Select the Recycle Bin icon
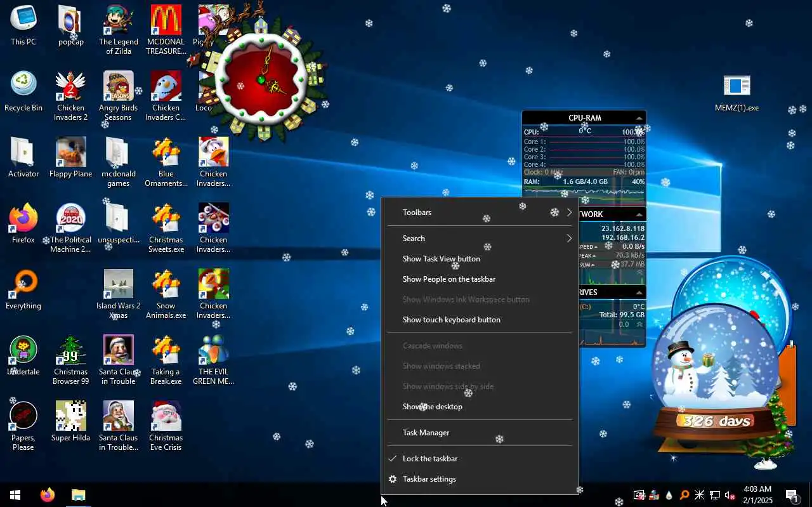The image size is (812, 507). click(x=23, y=92)
